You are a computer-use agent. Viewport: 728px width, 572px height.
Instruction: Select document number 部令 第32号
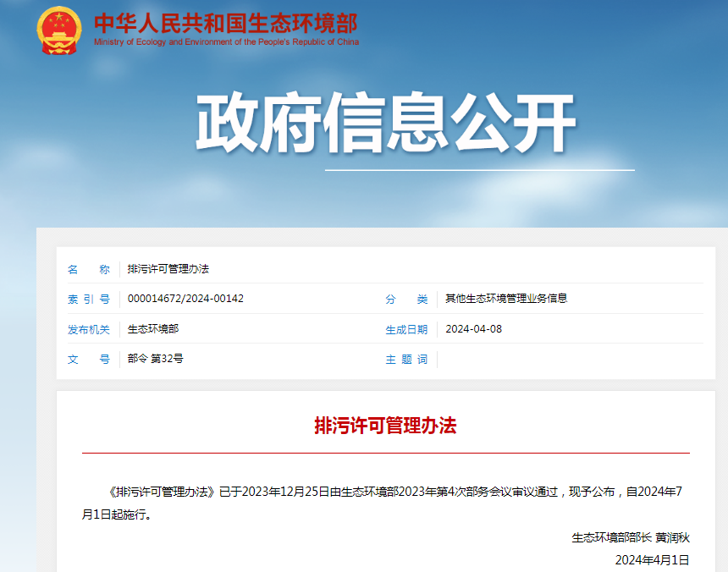coord(156,359)
